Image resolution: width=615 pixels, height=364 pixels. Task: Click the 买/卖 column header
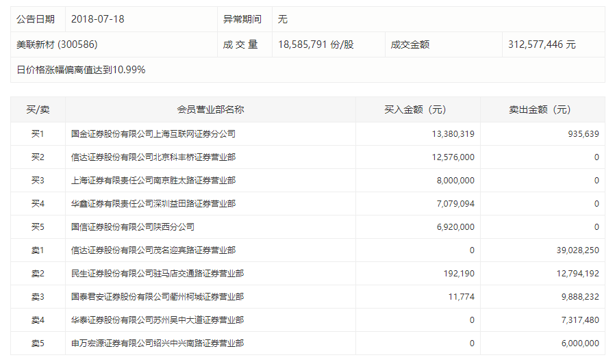38,109
